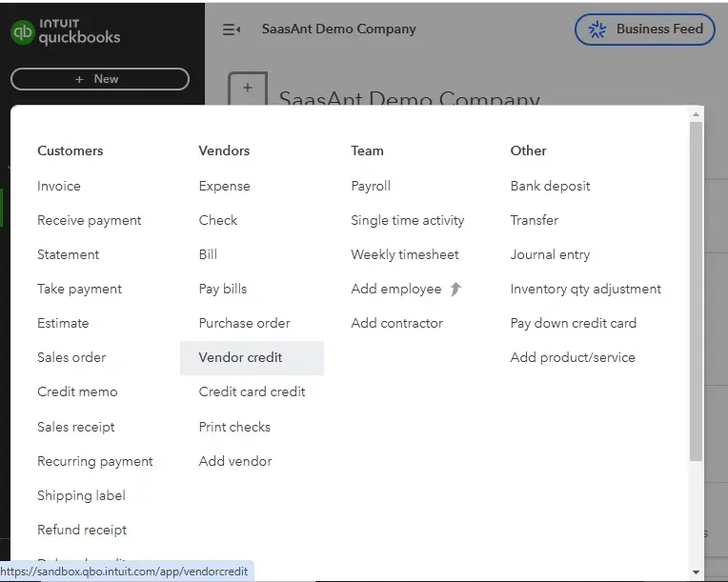
Task: Open the Business Feed button
Action: point(645,30)
